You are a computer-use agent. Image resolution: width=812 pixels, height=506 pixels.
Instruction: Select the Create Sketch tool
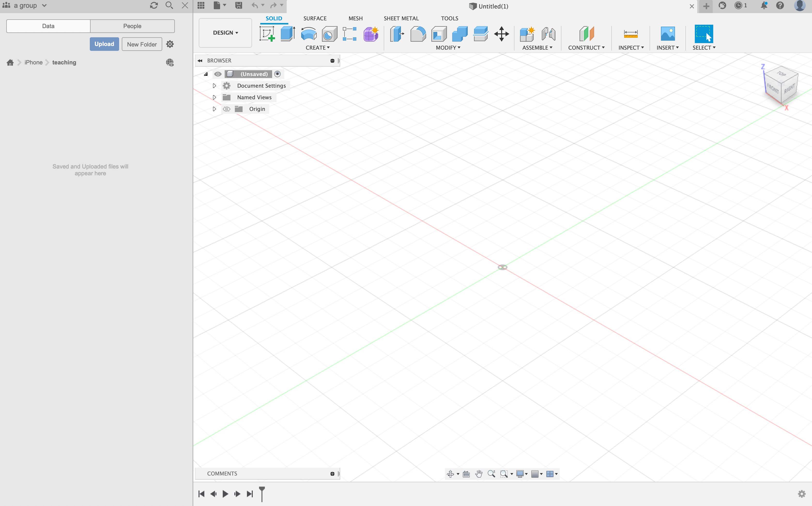[267, 34]
